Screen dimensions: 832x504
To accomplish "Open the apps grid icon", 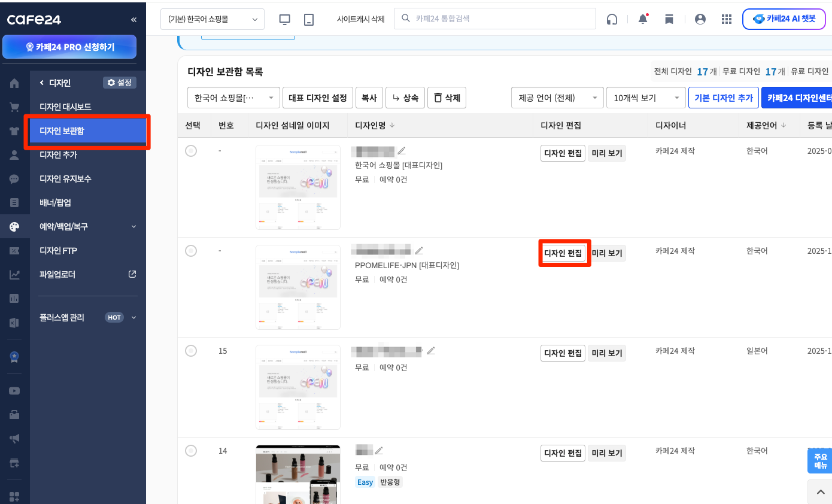I will click(x=727, y=19).
